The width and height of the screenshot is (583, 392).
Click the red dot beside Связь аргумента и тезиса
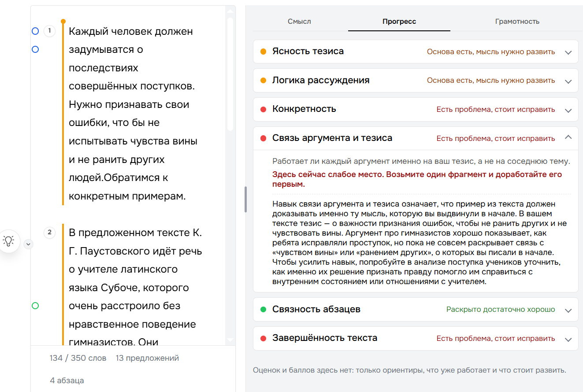coord(264,138)
